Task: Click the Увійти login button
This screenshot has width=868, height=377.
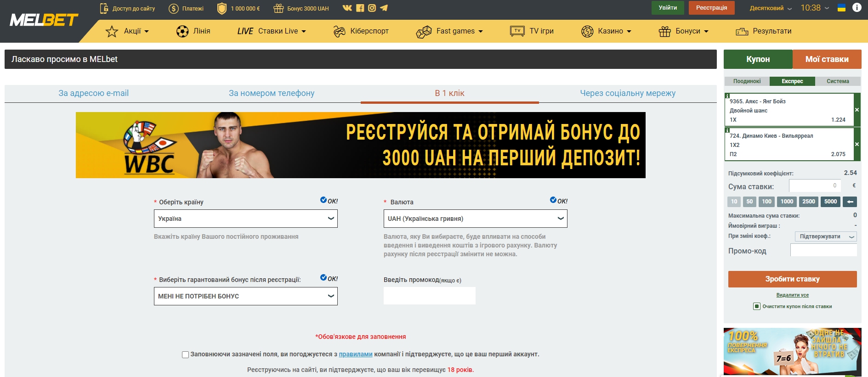Action: [x=668, y=8]
